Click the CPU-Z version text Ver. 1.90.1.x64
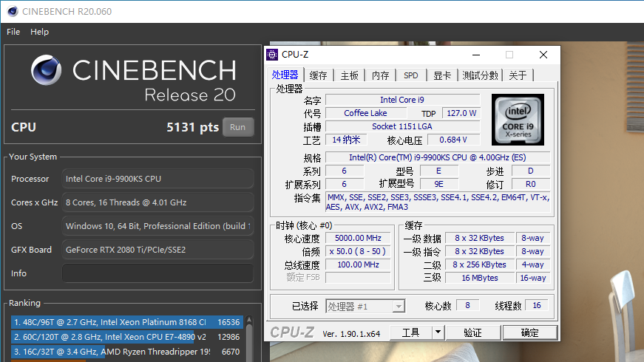644x362 pixels. [x=351, y=334]
